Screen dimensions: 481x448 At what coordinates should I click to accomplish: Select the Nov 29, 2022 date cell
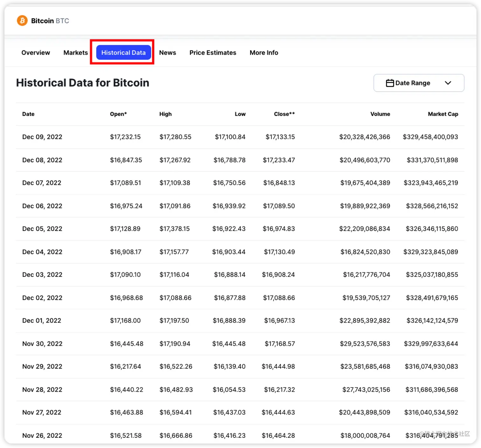pos(42,367)
